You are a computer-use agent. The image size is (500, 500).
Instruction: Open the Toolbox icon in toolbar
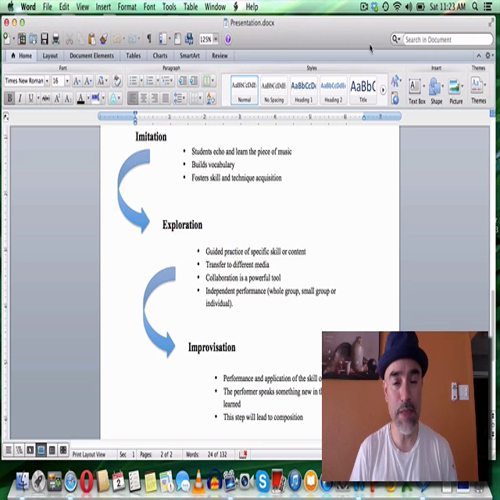177,39
